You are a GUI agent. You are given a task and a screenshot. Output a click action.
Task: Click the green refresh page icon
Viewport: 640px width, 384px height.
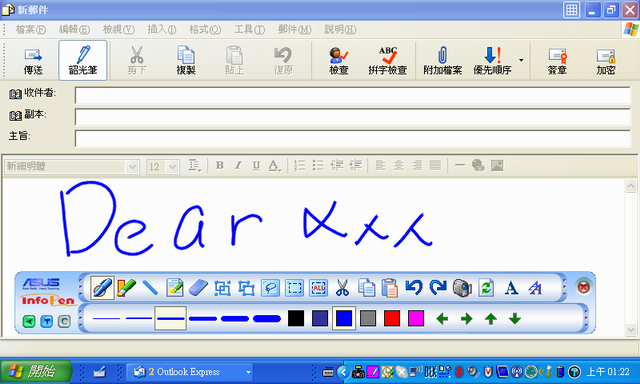(x=486, y=288)
